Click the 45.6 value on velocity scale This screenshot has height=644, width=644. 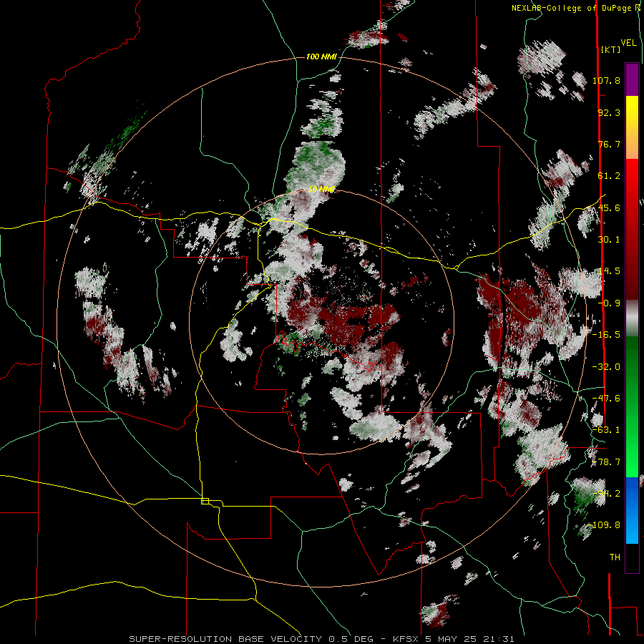point(609,208)
